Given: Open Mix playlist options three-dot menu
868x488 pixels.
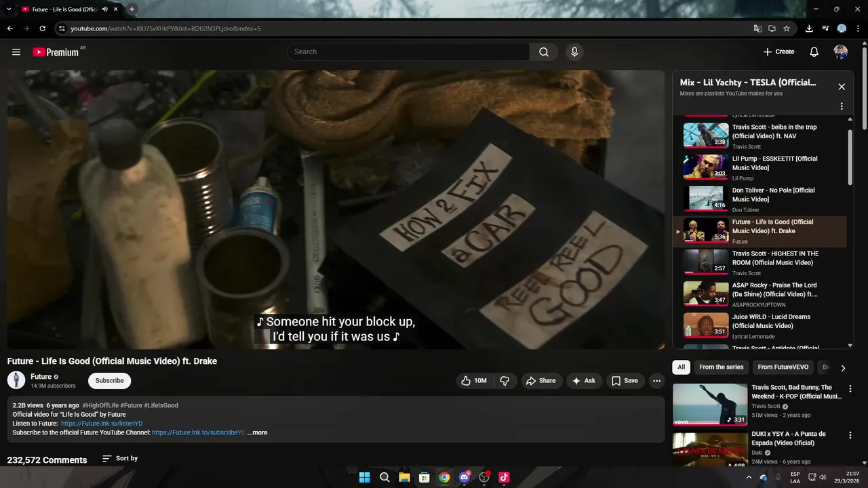Looking at the screenshot, I should point(842,106).
